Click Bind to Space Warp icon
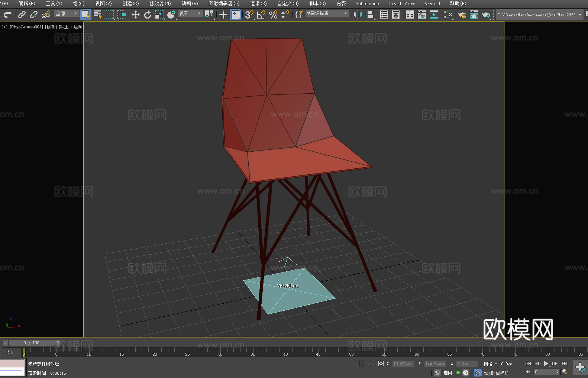 pyautogui.click(x=46, y=14)
